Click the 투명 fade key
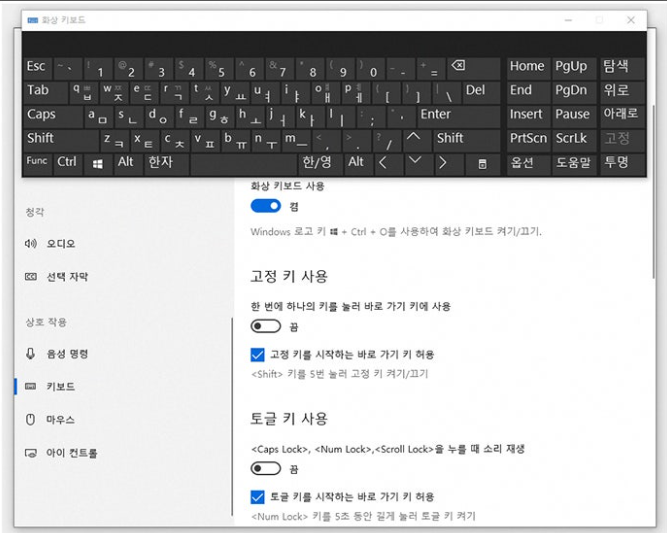Screen dimensions: 667x533 click(621, 164)
